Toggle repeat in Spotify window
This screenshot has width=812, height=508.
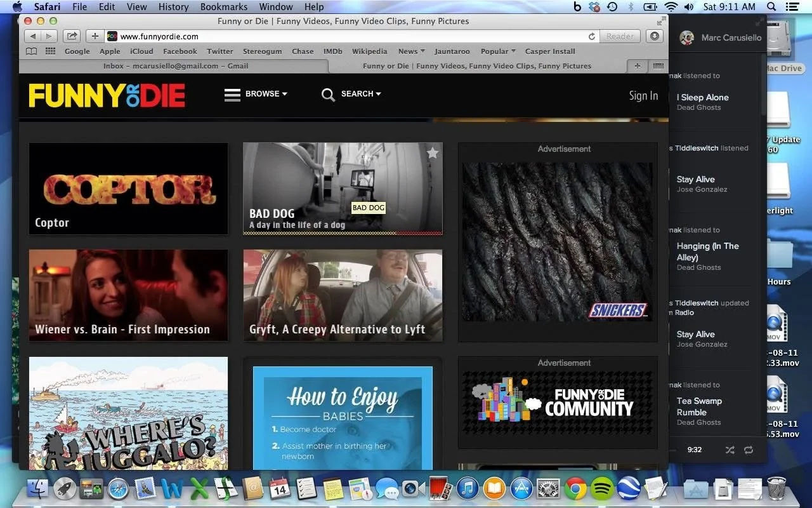coord(749,450)
